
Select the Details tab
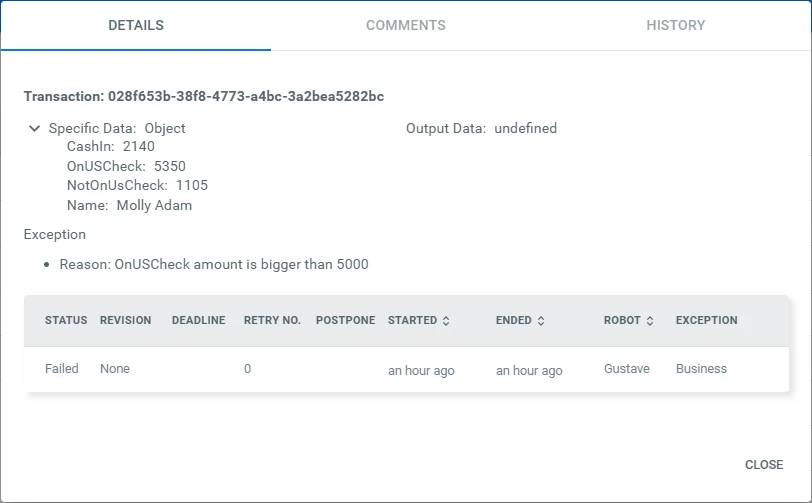click(136, 25)
